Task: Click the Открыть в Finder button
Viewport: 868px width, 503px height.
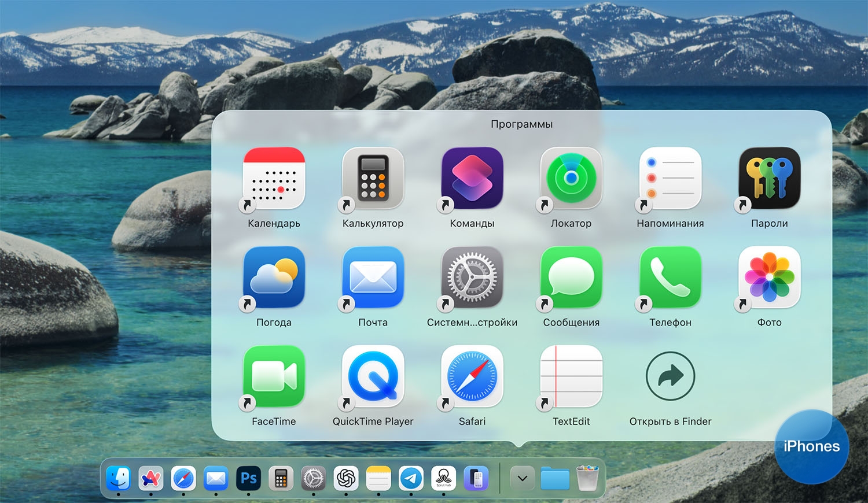Action: [670, 376]
